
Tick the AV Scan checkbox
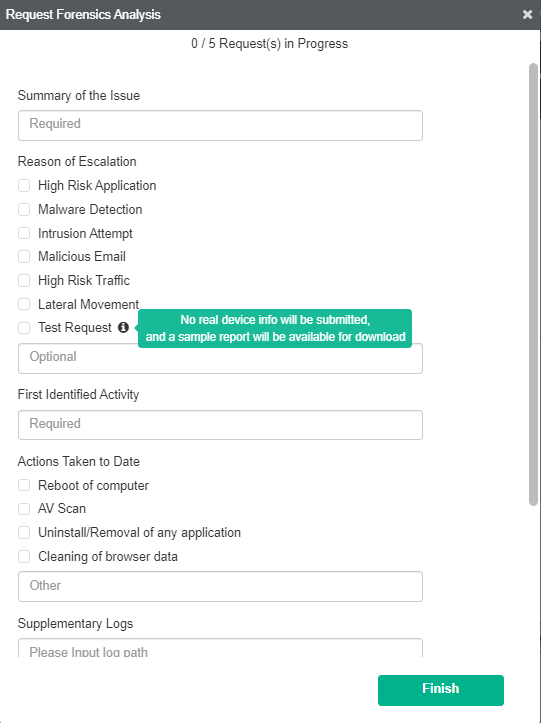pyautogui.click(x=24, y=509)
